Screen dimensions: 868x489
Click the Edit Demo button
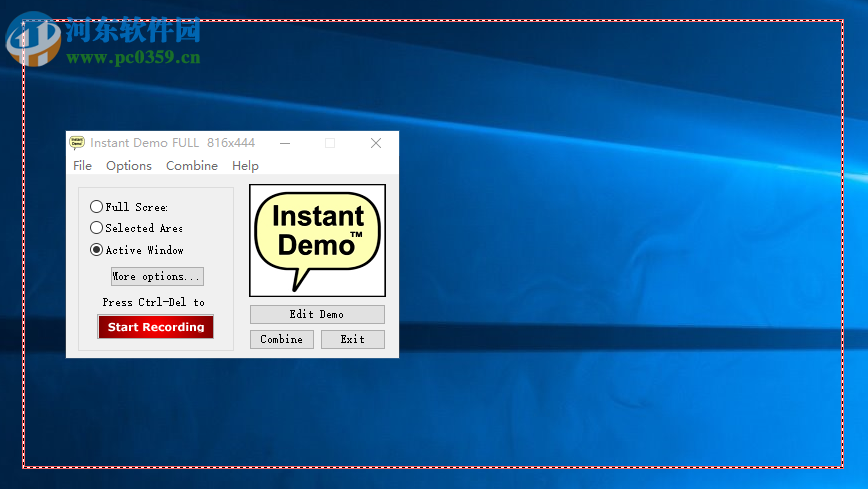pos(317,314)
